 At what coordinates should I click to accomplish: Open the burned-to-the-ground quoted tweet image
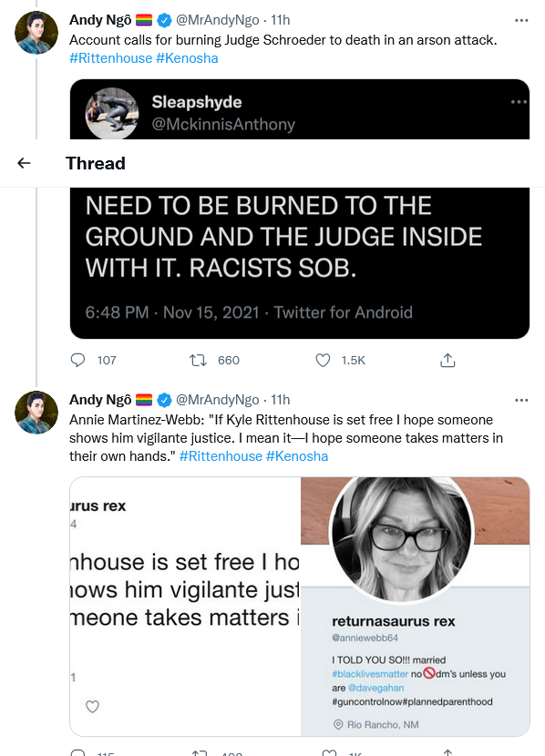[300, 262]
